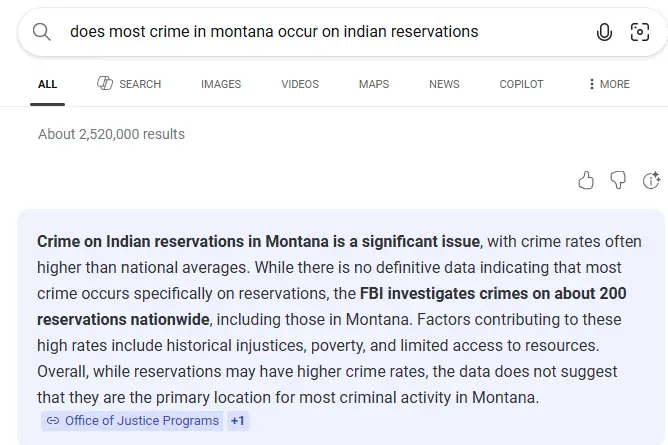
Task: Open the Copilot tab
Action: click(522, 84)
